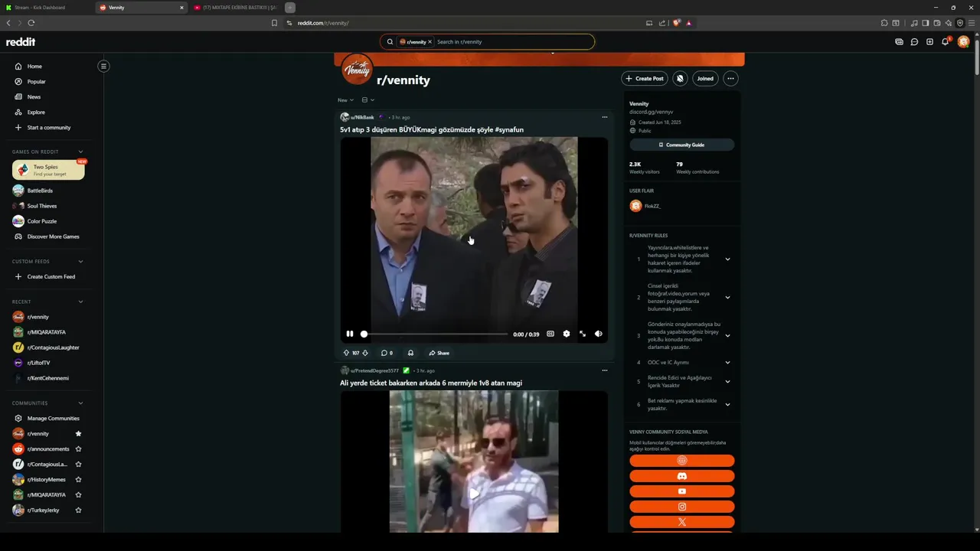Open options menu for u/NikBank's post
The width and height of the screenshot is (980, 551).
point(604,117)
